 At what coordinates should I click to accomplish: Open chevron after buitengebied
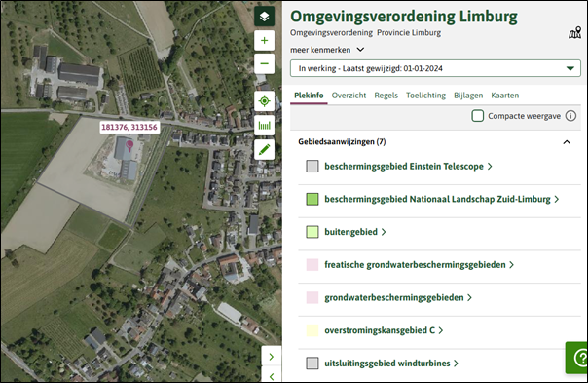[x=384, y=232]
